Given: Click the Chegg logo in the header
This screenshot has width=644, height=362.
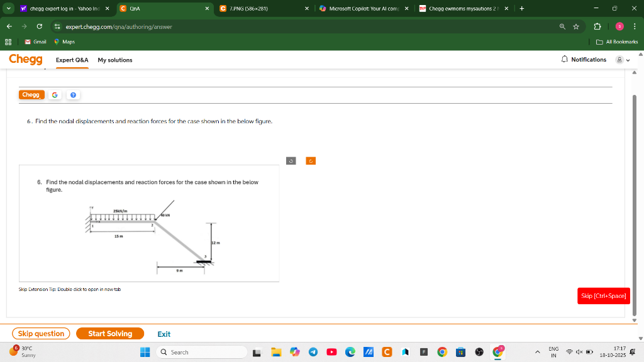Looking at the screenshot, I should point(25,60).
